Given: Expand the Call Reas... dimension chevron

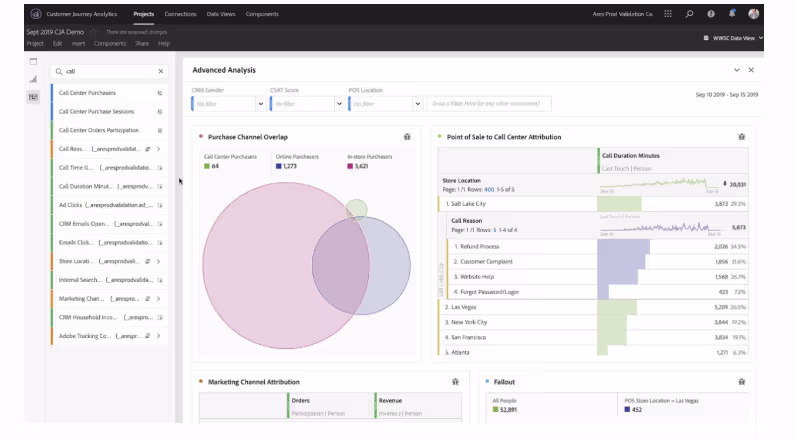Looking at the screenshot, I should pos(158,149).
